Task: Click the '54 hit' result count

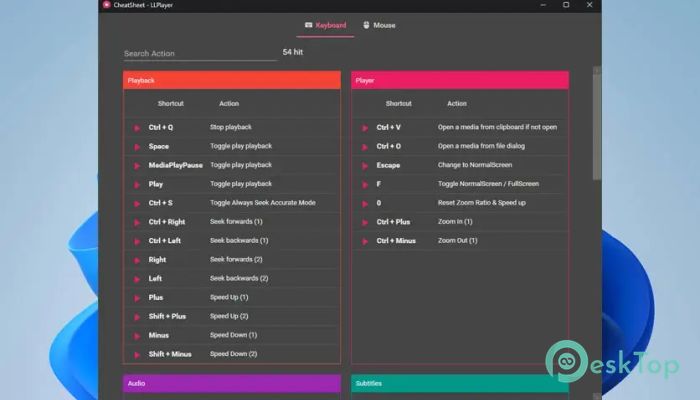Action: [x=293, y=52]
